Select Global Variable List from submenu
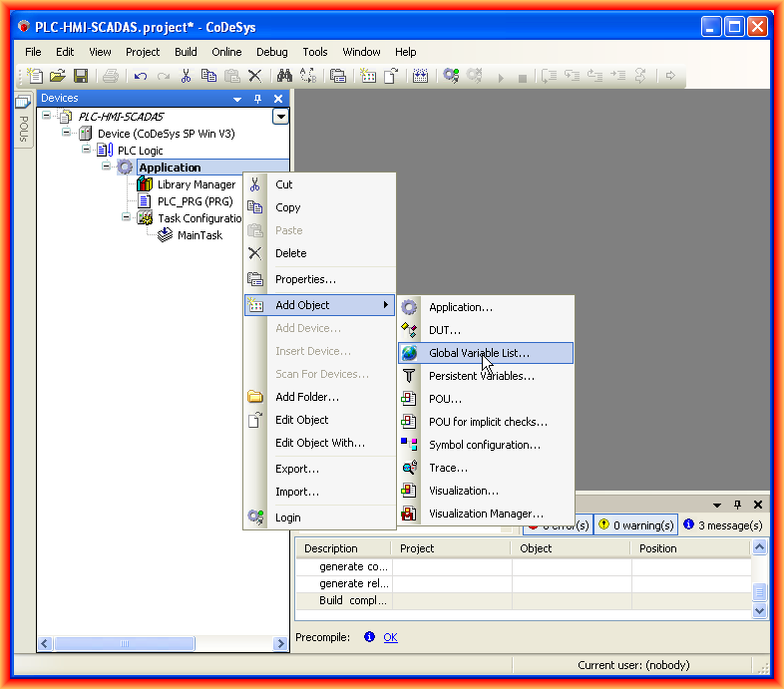This screenshot has height=689, width=784. point(479,353)
